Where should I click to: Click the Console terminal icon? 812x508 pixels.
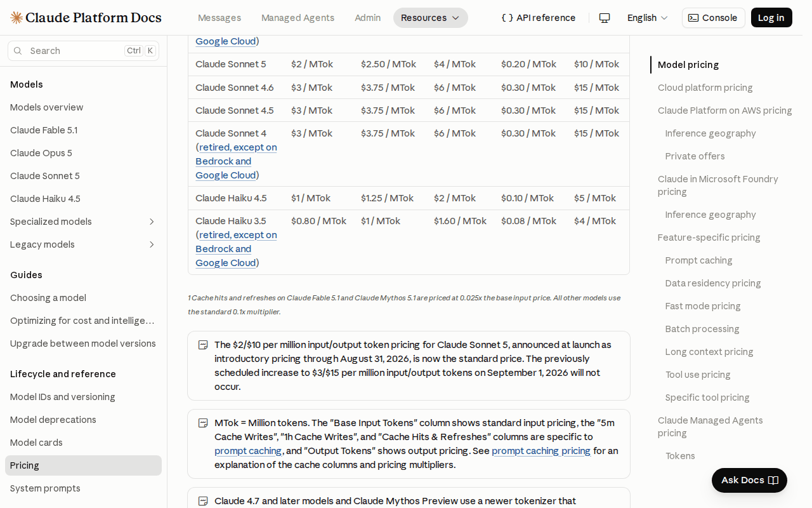click(693, 18)
